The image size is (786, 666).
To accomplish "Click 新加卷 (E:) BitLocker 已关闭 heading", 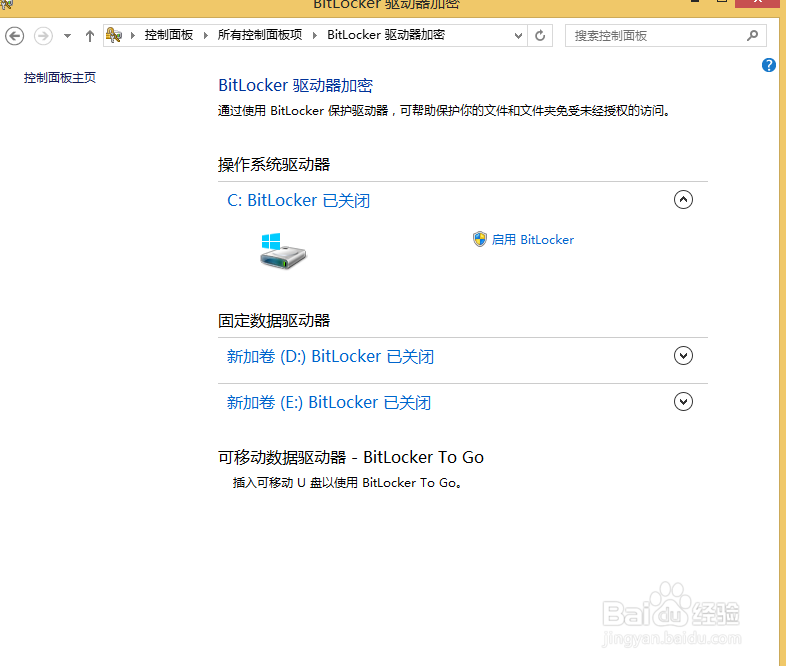I will [x=329, y=402].
